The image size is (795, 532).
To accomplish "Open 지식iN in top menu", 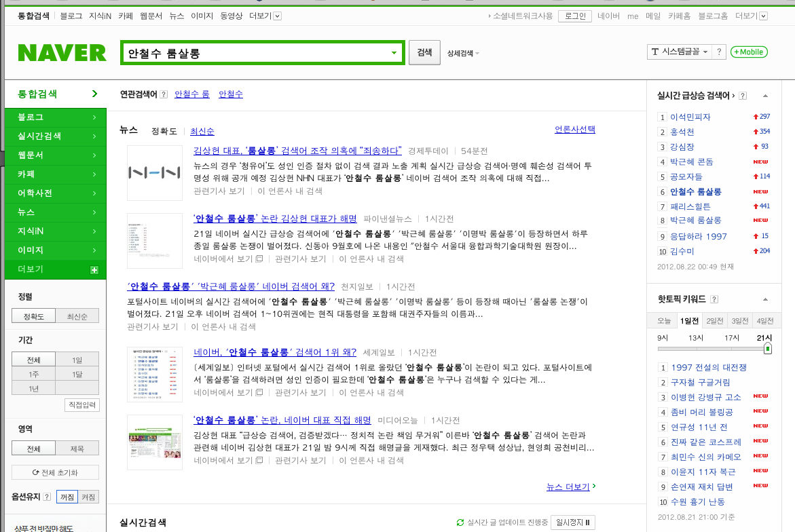I will point(100,16).
